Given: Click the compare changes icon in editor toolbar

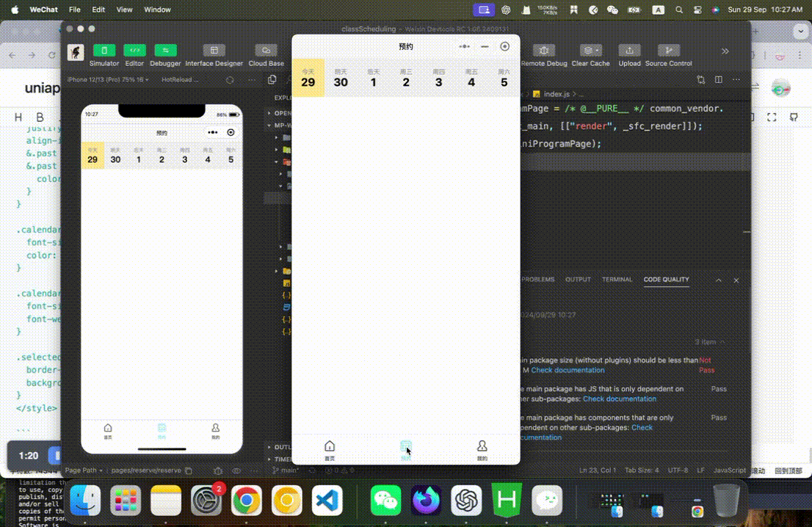Looking at the screenshot, I should click(701, 80).
